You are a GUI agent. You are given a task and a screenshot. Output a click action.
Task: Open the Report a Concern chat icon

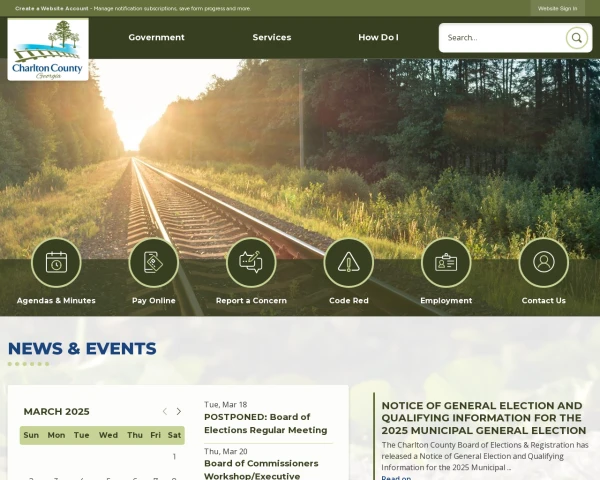tap(251, 263)
